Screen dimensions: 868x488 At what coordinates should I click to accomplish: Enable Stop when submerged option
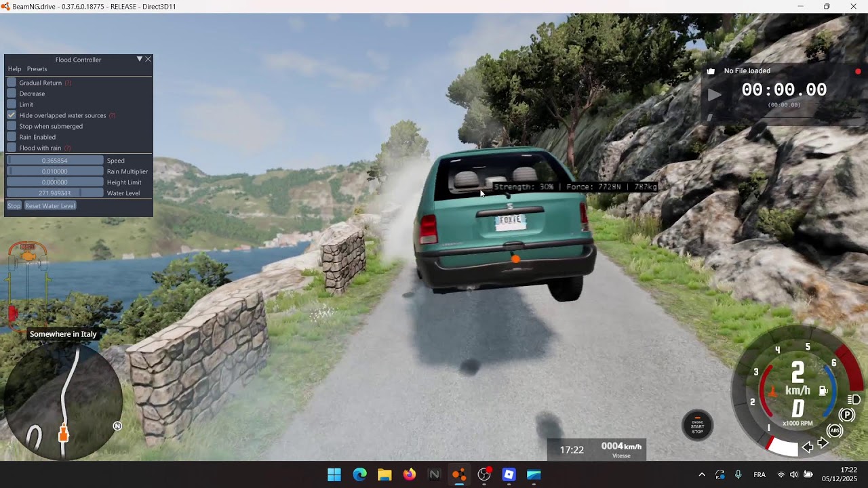pos(12,126)
